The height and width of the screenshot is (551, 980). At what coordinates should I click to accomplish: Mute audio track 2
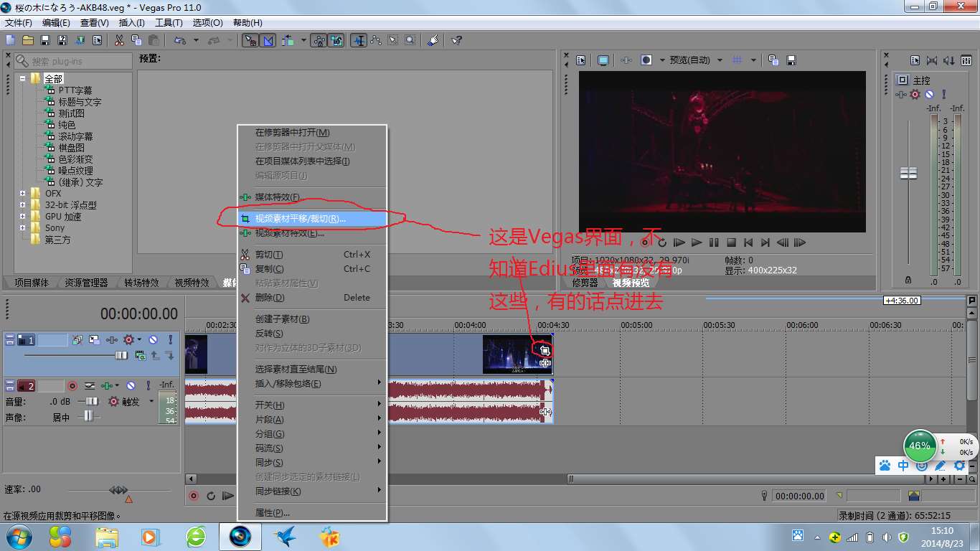click(x=131, y=386)
